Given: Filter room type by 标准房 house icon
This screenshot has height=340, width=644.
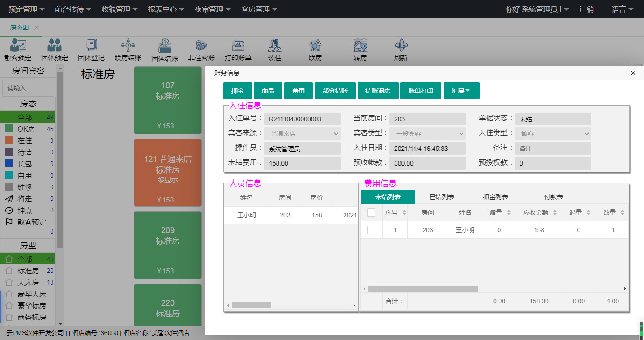Looking at the screenshot, I should pyautogui.click(x=9, y=271).
